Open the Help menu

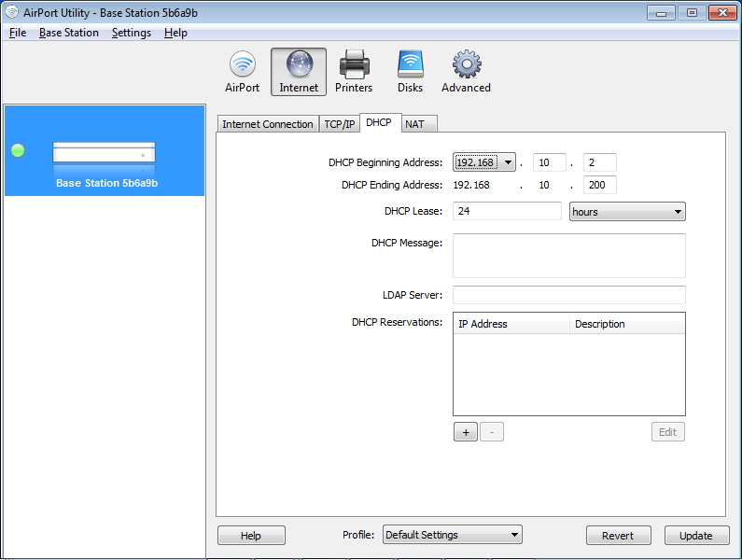pyautogui.click(x=175, y=33)
